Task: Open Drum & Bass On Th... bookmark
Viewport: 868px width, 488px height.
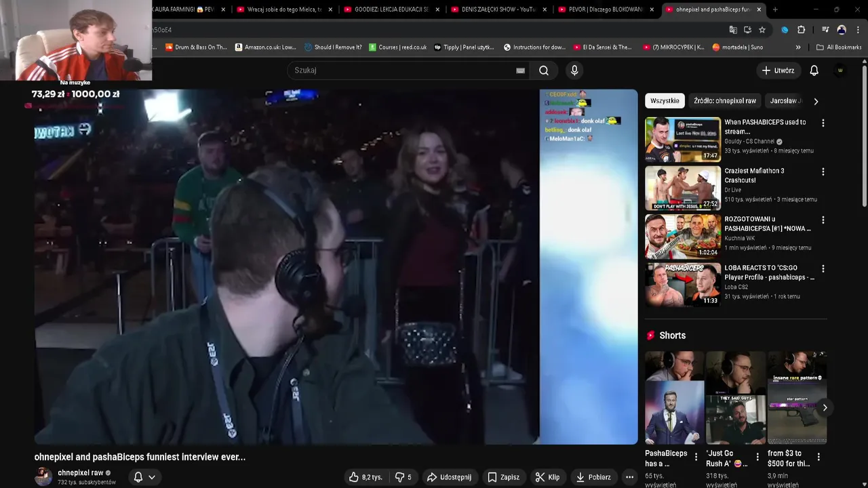Action: [196, 47]
